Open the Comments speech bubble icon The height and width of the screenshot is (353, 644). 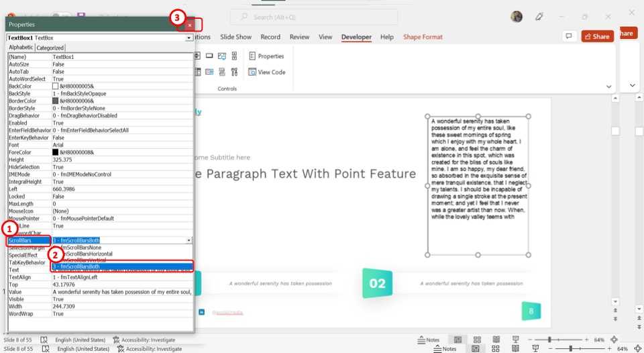(x=569, y=37)
